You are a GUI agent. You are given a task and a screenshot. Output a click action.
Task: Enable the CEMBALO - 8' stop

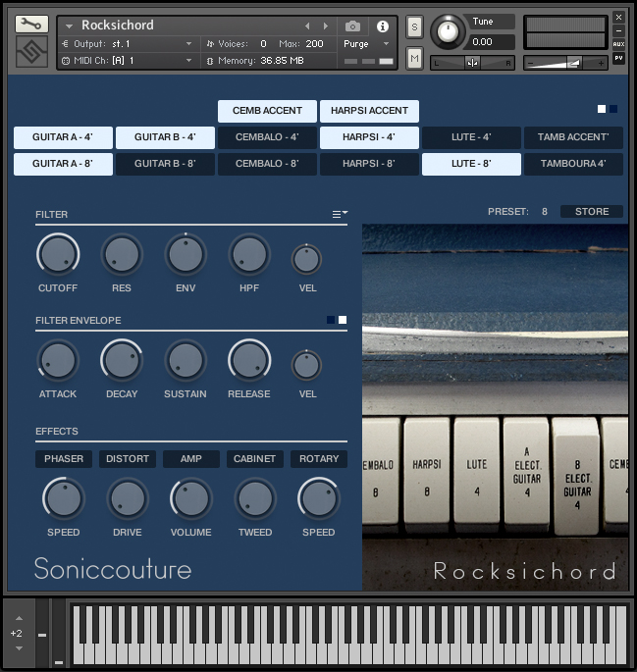coord(267,164)
